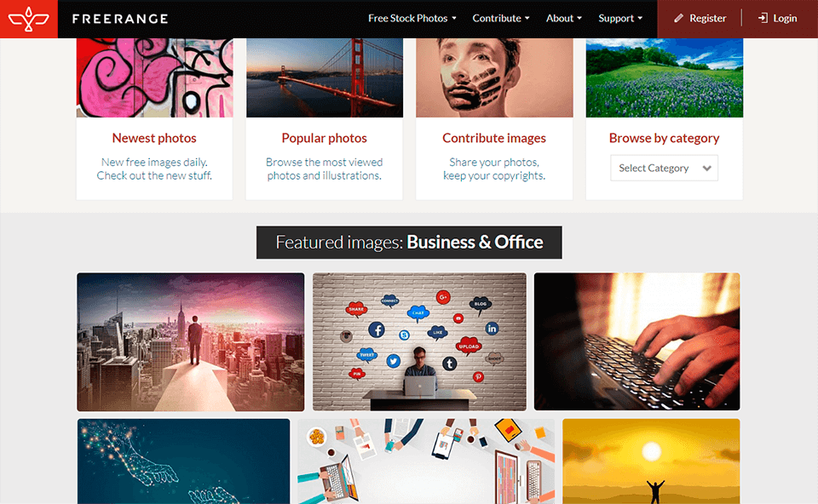The width and height of the screenshot is (818, 504).
Task: Click the pink graffiti art thumbnail
Action: tap(154, 77)
